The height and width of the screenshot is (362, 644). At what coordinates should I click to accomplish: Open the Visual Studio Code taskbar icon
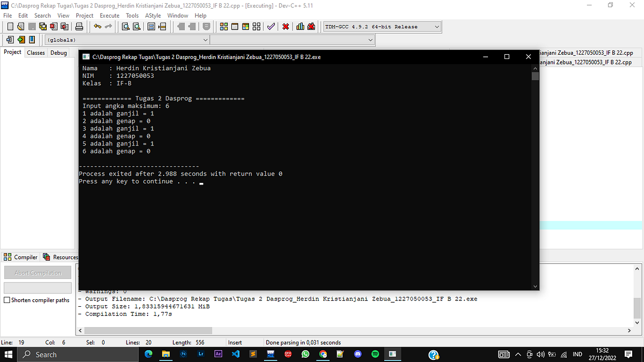(236, 354)
